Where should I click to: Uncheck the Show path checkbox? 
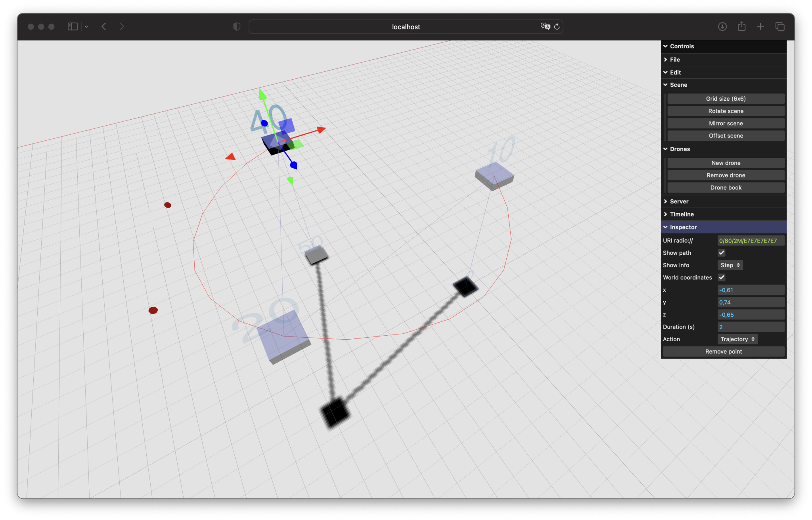[722, 253]
